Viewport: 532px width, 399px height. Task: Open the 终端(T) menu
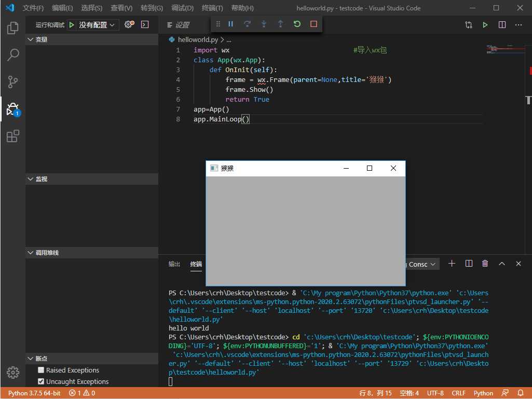coord(212,8)
